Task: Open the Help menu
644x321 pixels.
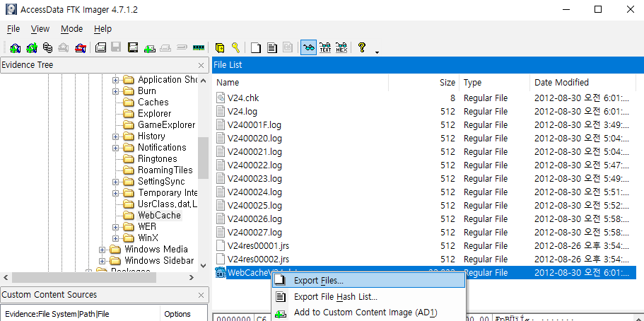Action: point(103,29)
